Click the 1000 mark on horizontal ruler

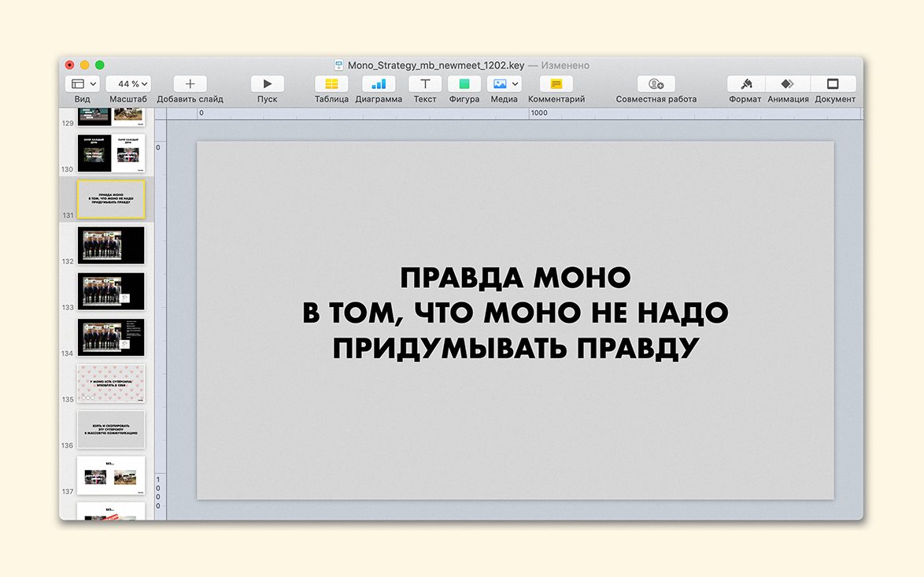[x=538, y=113]
